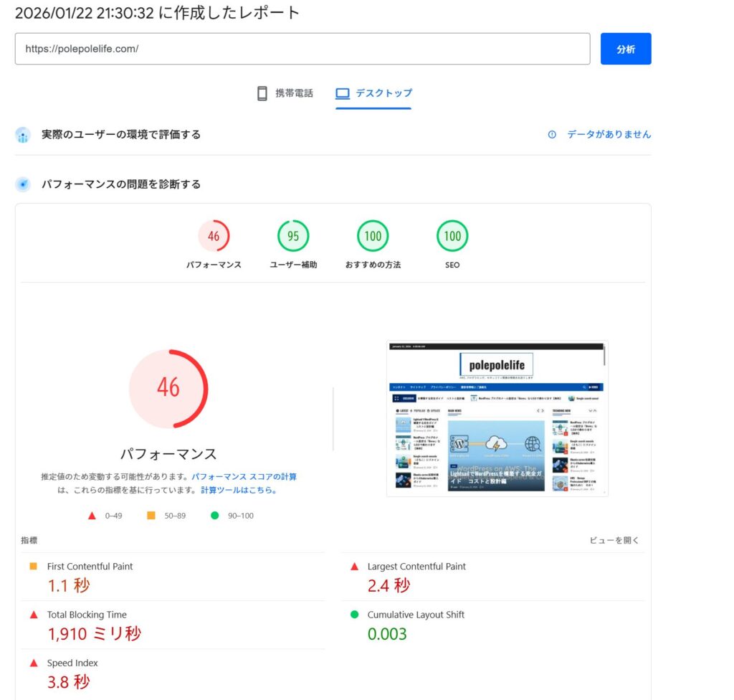Click the Total Blocking Time label

87,615
